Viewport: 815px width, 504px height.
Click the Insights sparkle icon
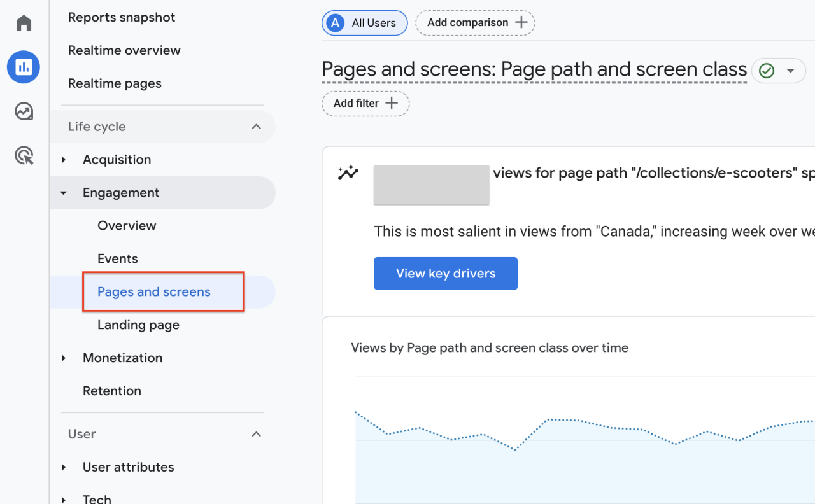348,173
